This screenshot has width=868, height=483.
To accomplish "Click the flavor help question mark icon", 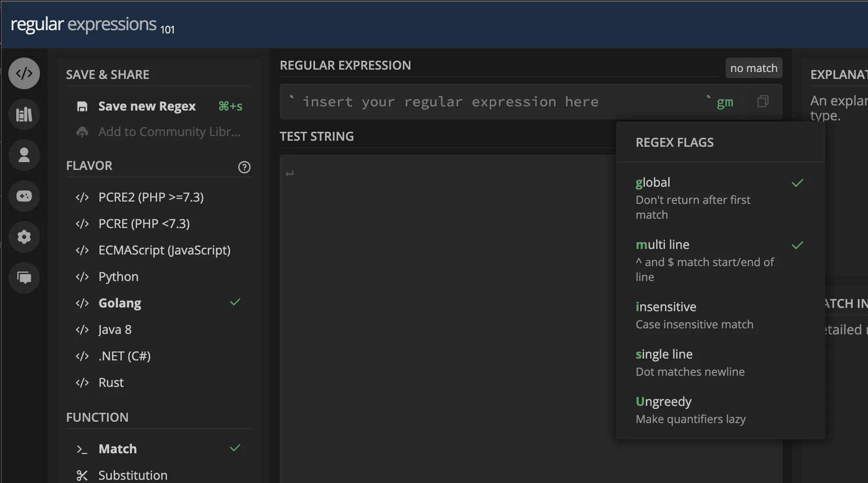I will tap(244, 167).
